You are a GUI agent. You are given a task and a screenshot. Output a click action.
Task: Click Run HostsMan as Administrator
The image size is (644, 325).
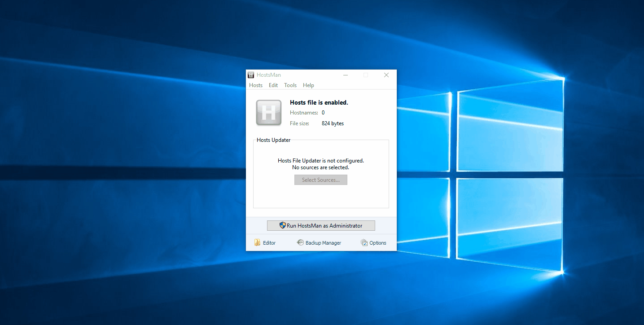(x=321, y=225)
